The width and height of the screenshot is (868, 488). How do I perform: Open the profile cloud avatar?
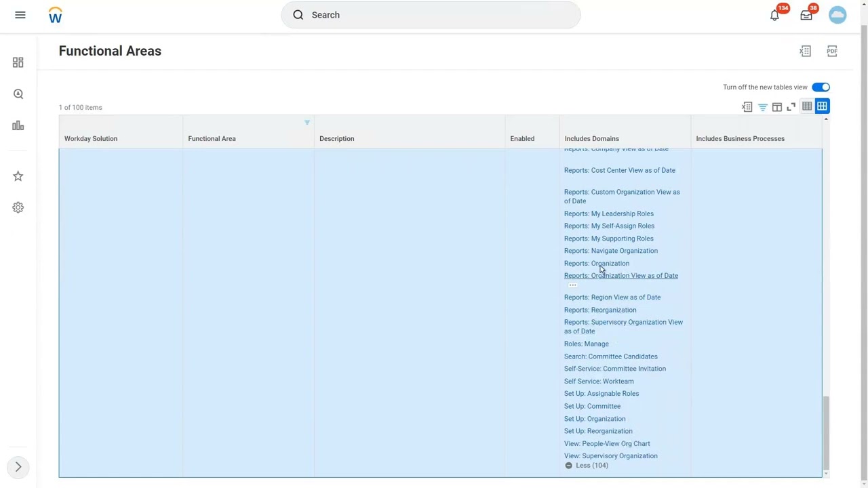tap(837, 15)
